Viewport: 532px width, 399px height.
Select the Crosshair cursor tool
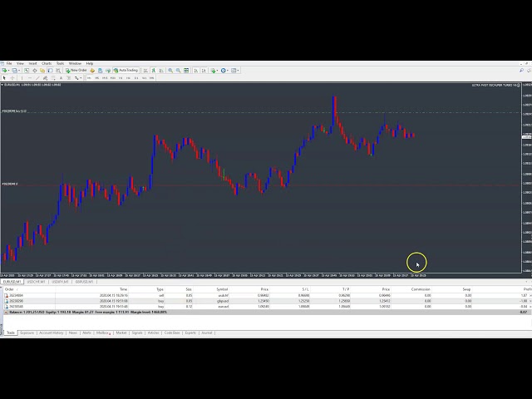pos(11,78)
